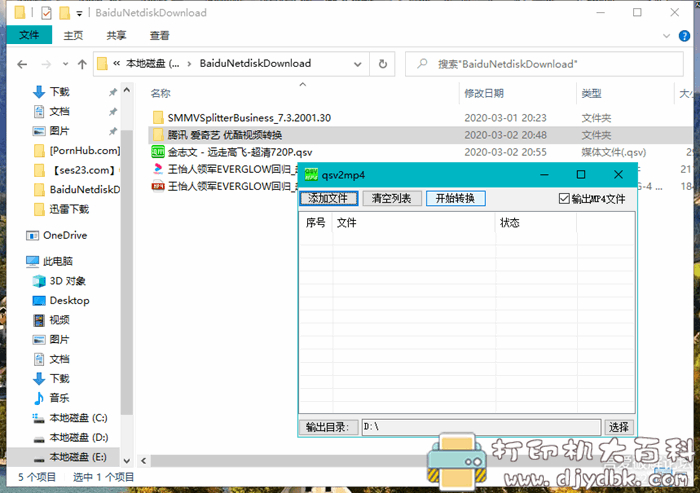Open the 【ses23.com】 folder in sidebar
Viewport: 700px width, 493px height.
tap(77, 170)
